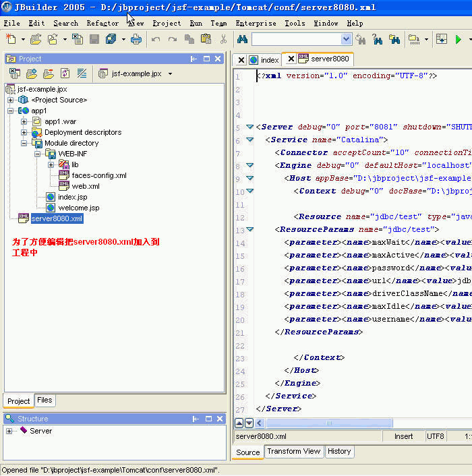Expand the app1.war node
Screen dimensions: 472x476
click(24, 121)
